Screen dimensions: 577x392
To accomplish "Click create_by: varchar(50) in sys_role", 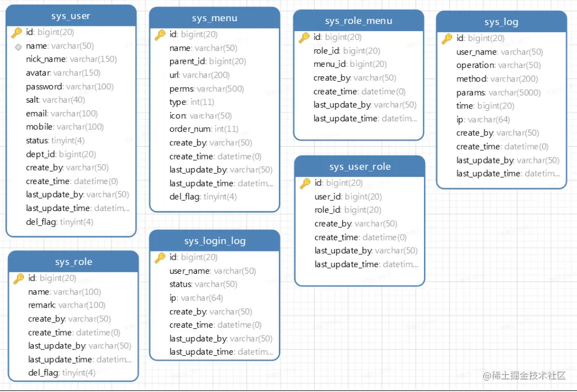I will click(x=69, y=319).
